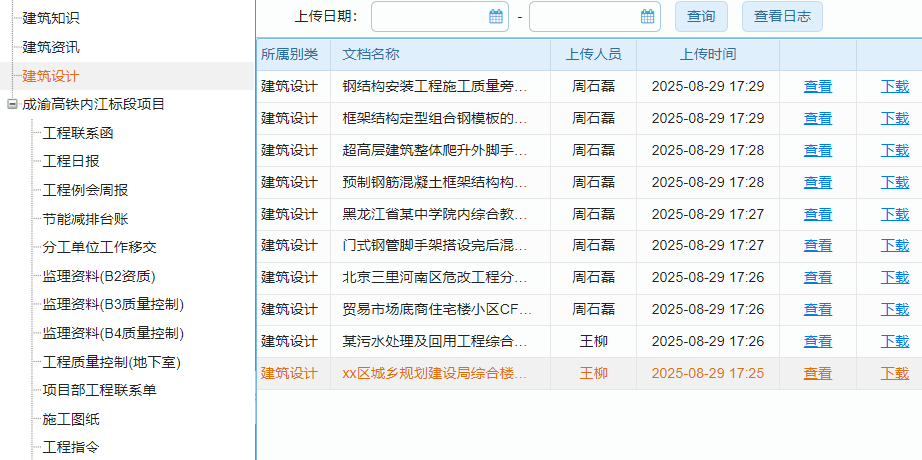Open the end date calendar picker icon
The width and height of the screenshot is (922, 460).
coord(648,16)
